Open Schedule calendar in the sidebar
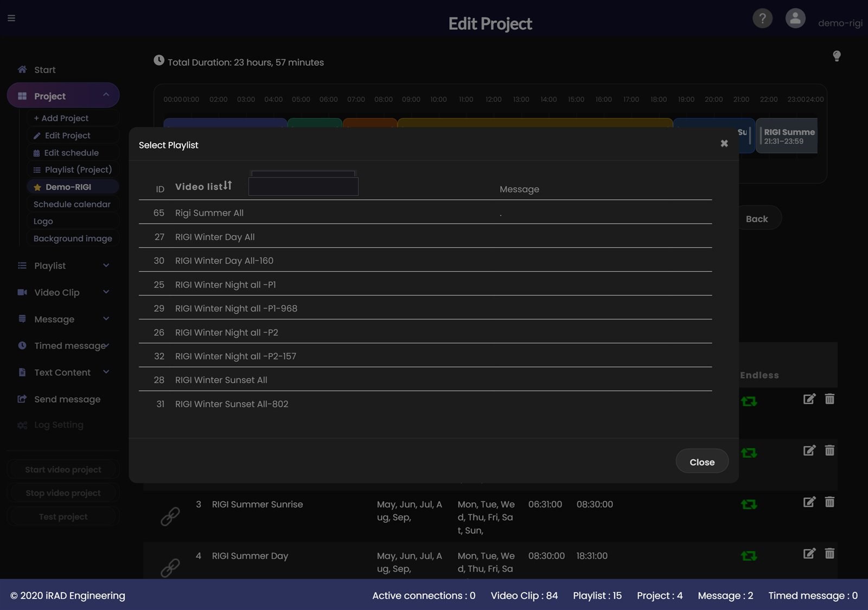 (x=72, y=204)
